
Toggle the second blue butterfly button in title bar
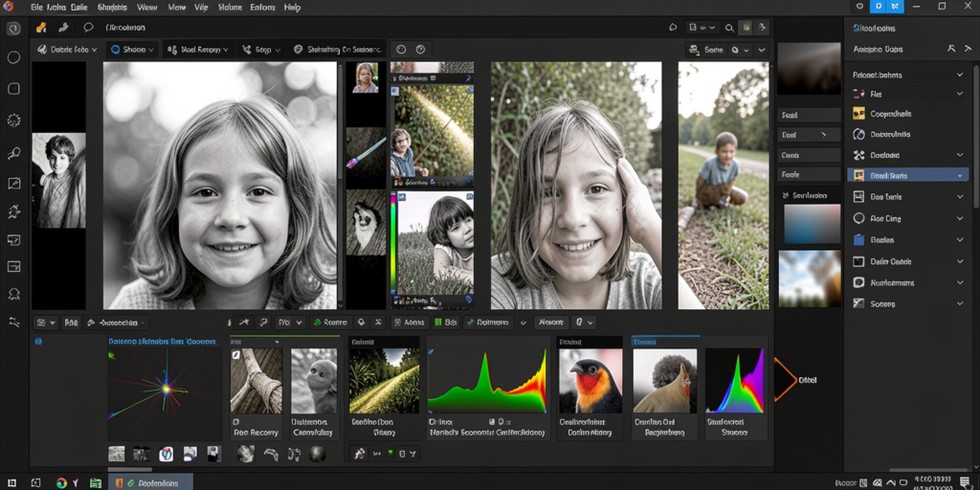[897, 7]
